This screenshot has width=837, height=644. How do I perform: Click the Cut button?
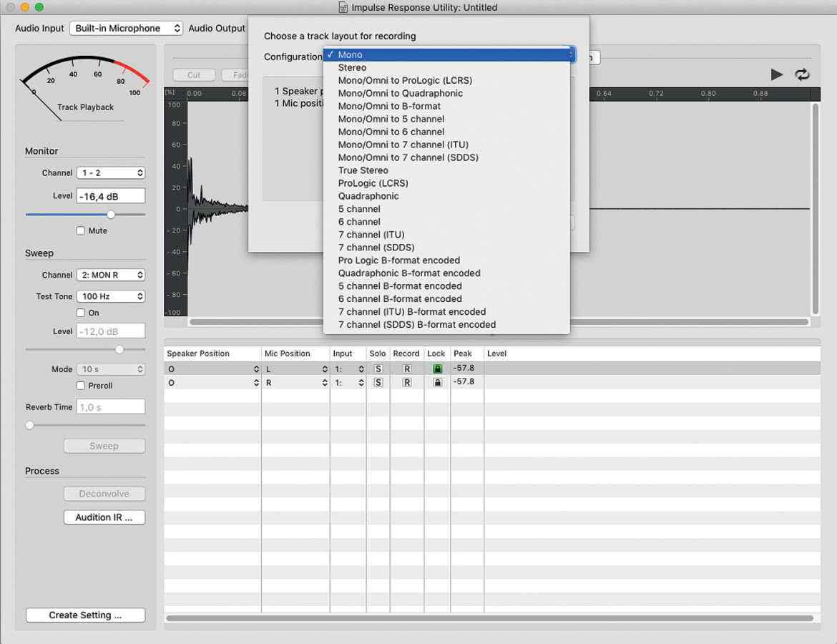tap(194, 75)
